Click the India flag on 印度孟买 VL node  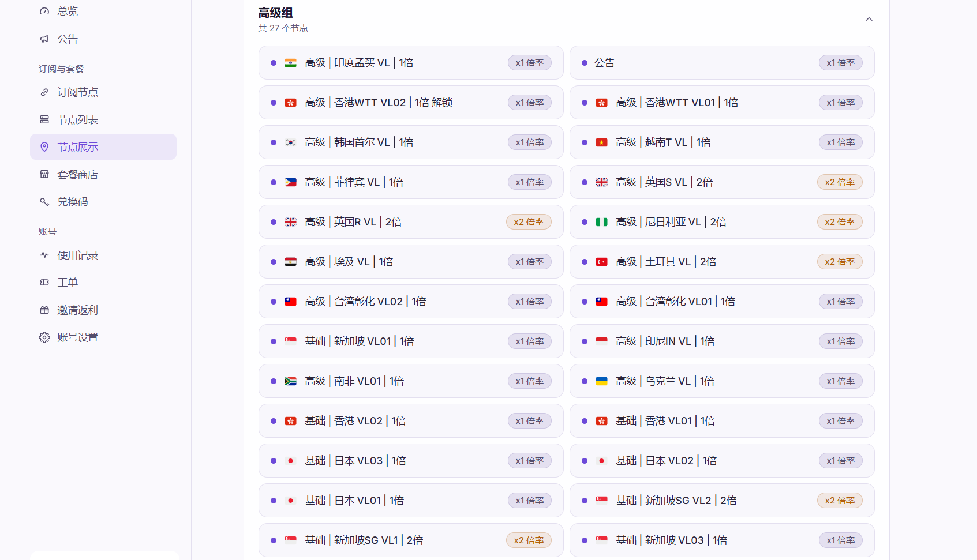(x=291, y=63)
